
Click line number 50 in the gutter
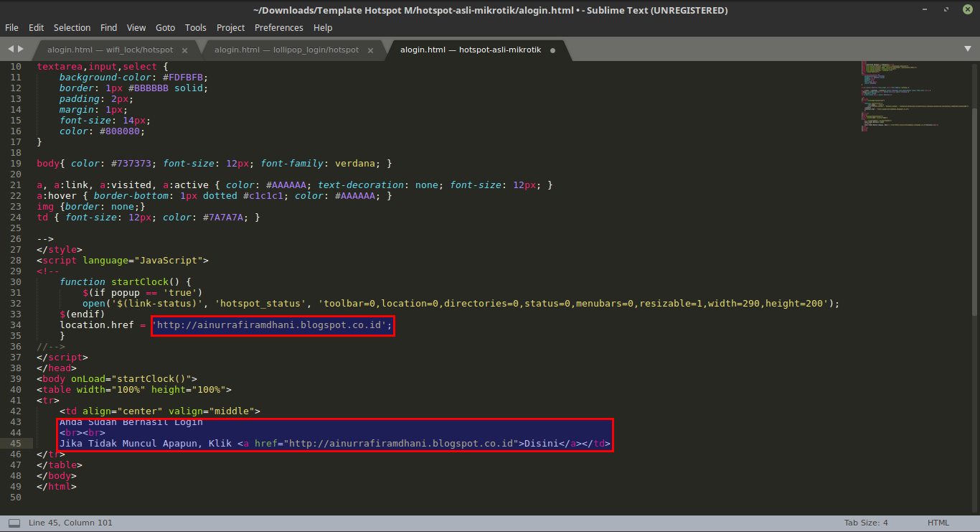point(16,498)
